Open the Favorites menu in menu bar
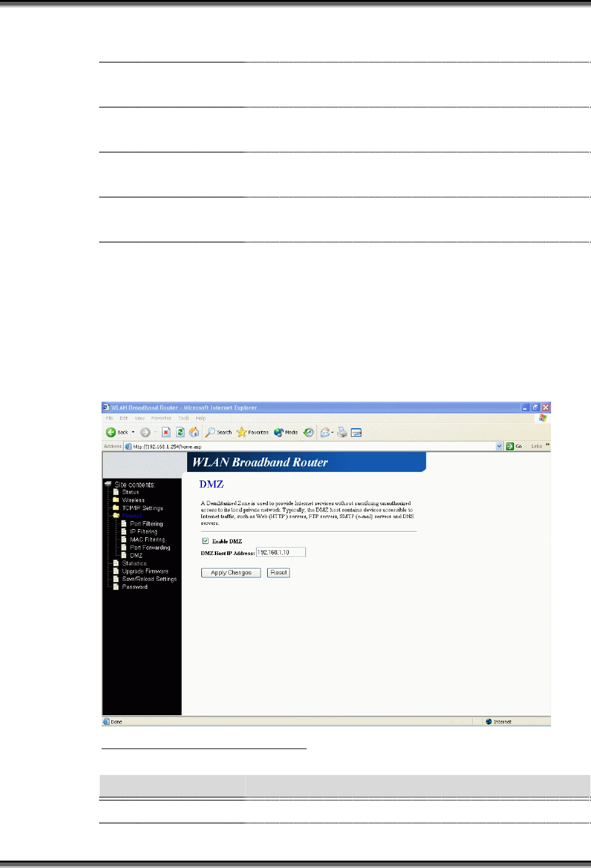 point(161,418)
